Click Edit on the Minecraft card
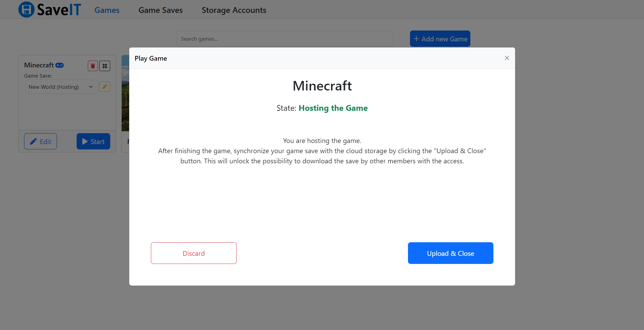 coord(40,142)
